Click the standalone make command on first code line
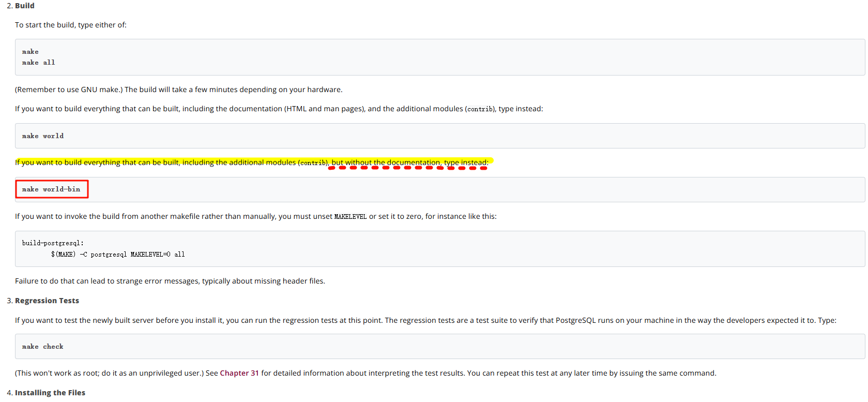 (x=30, y=52)
